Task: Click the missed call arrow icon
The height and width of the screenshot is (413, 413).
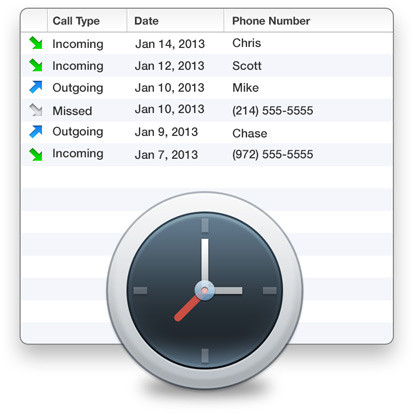Action: (36, 110)
